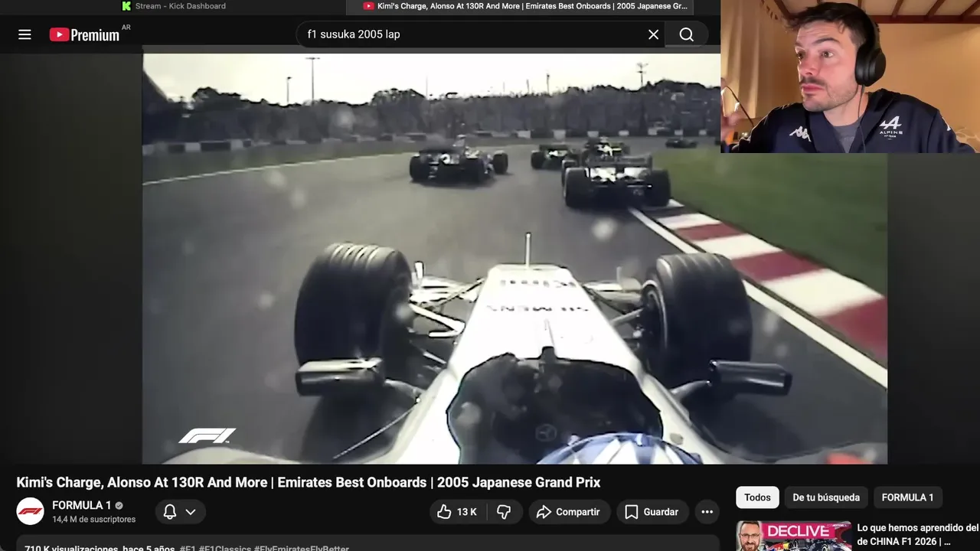Open the hamburger guide menu
Viewport: 980px width, 551px height.
click(24, 34)
